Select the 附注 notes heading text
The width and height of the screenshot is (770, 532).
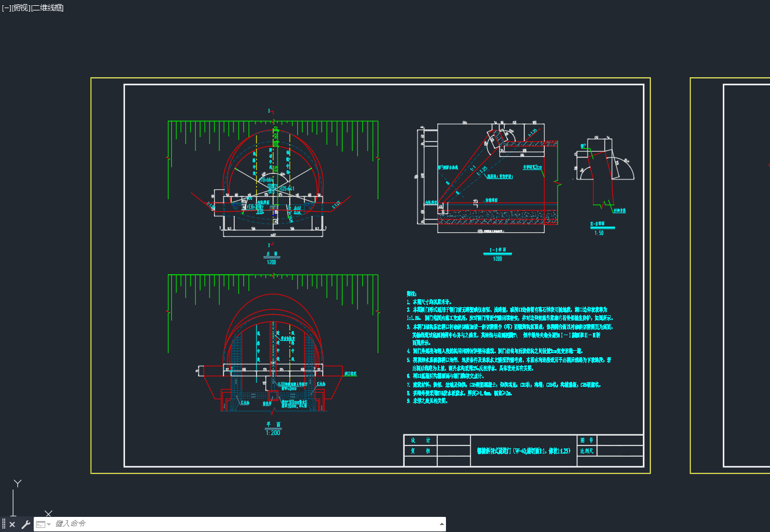pyautogui.click(x=412, y=294)
